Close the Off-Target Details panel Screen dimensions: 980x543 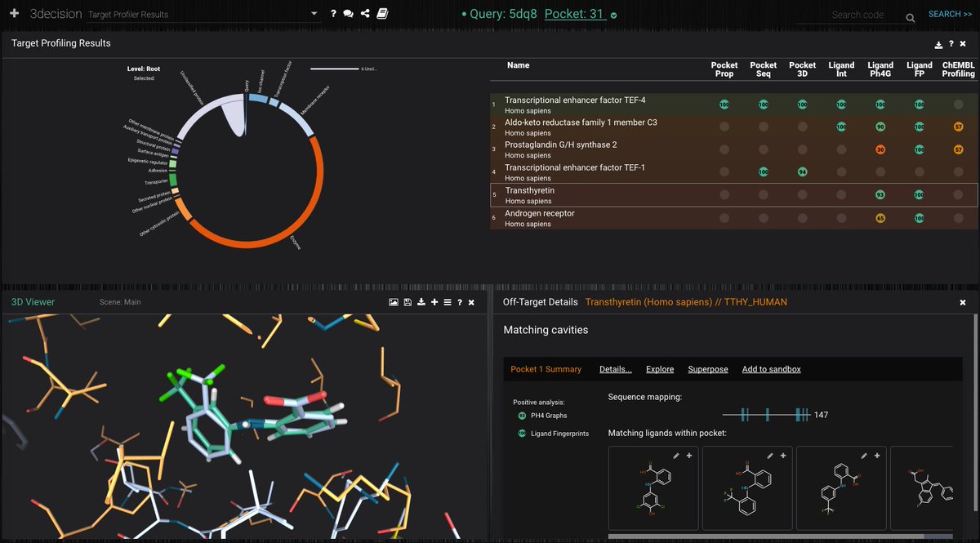[x=963, y=302]
